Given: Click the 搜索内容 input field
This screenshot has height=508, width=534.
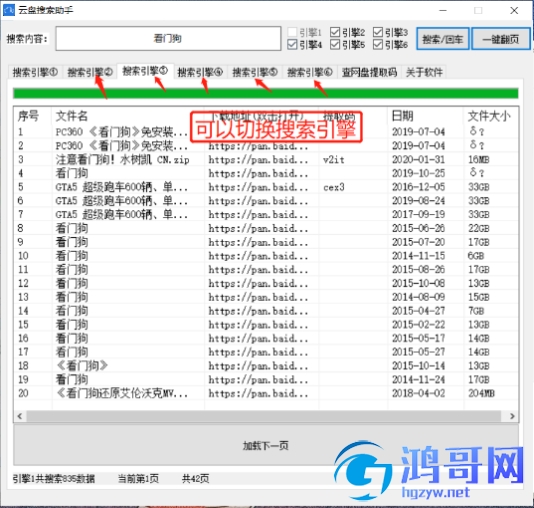Looking at the screenshot, I should click(x=168, y=38).
